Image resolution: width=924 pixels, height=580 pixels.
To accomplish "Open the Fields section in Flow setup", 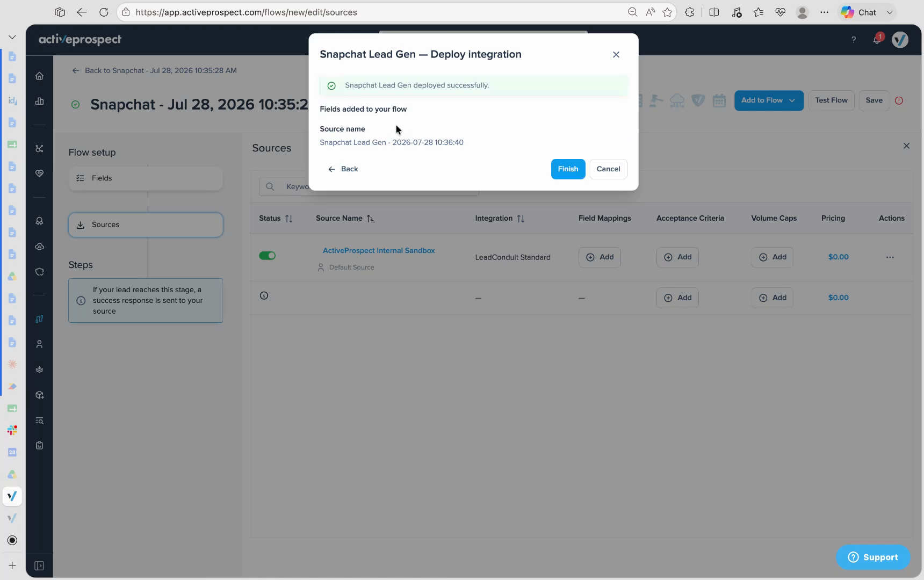I will [x=146, y=178].
